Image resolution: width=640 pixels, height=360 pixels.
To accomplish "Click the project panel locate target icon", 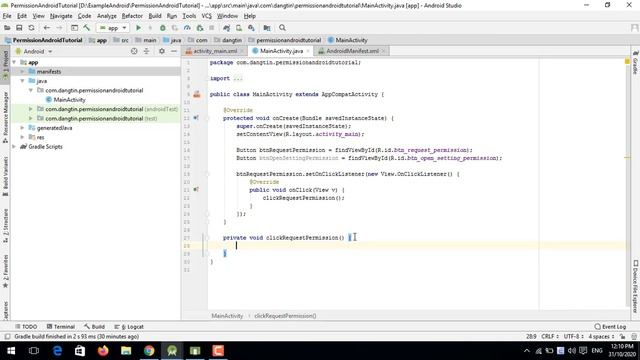I will (x=134, y=51).
